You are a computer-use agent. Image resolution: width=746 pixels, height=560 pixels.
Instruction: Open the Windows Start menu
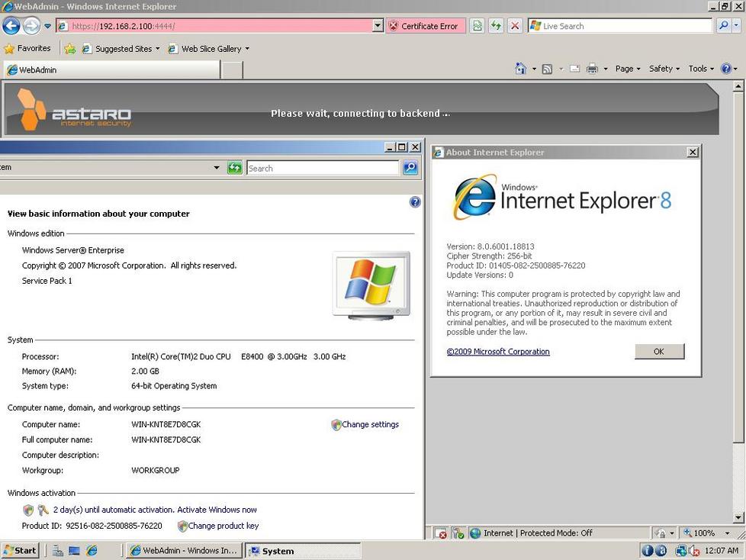pos(20,551)
